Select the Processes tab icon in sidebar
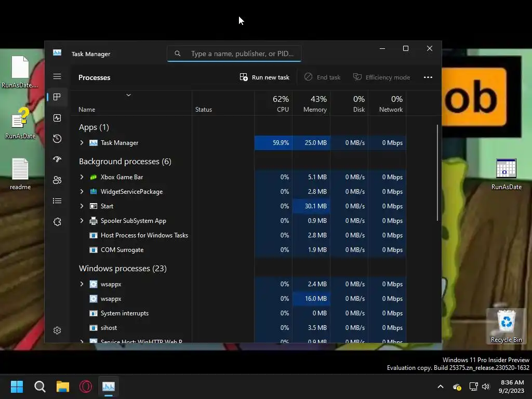Image resolution: width=532 pixels, height=399 pixels. [57, 97]
